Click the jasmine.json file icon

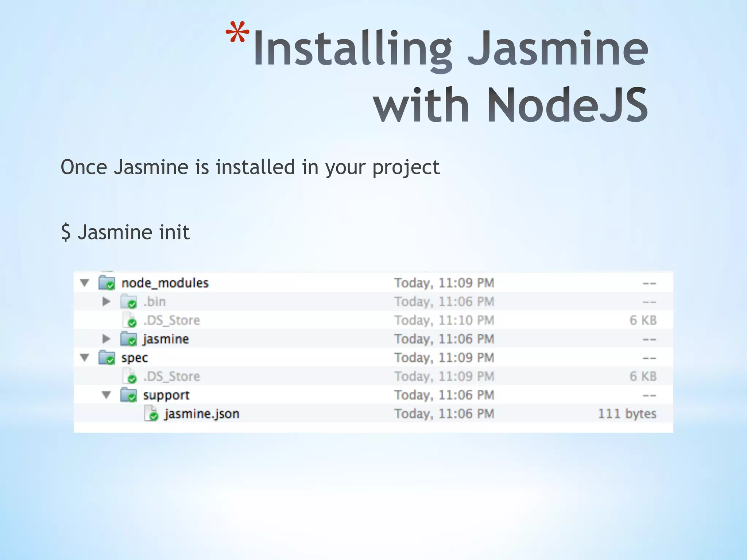[x=151, y=414]
